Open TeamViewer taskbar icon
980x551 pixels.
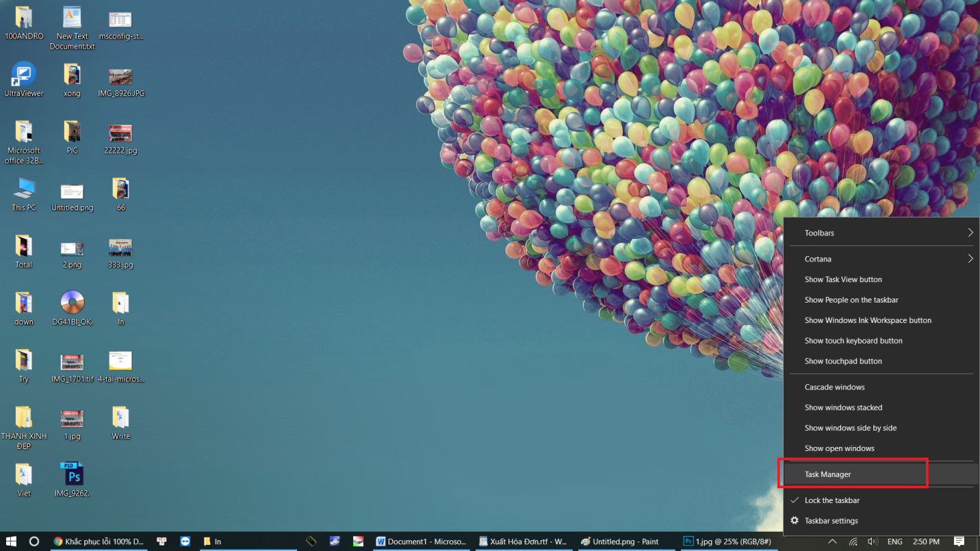(x=185, y=541)
